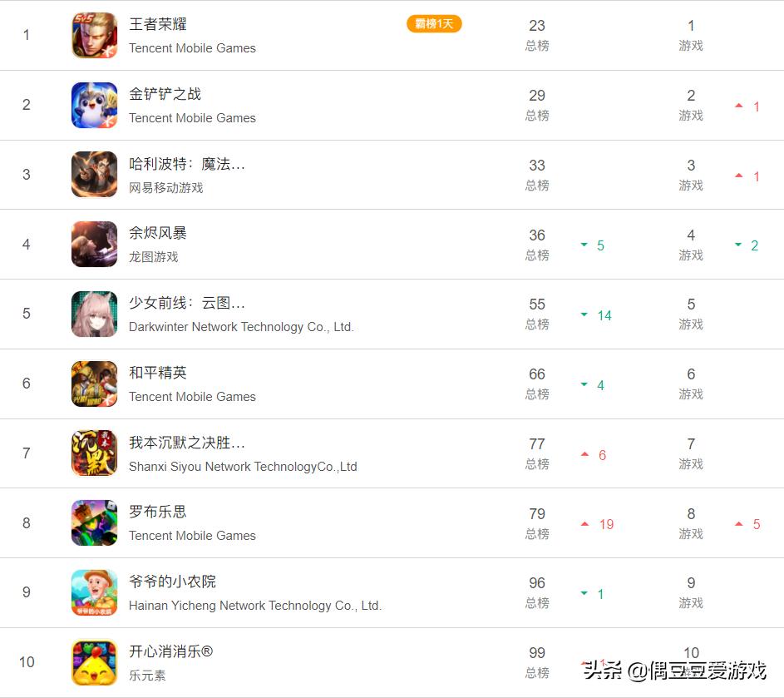Screen dimensions: 784x698
Task: Open the 余烬风暴 app icon
Action: point(95,244)
